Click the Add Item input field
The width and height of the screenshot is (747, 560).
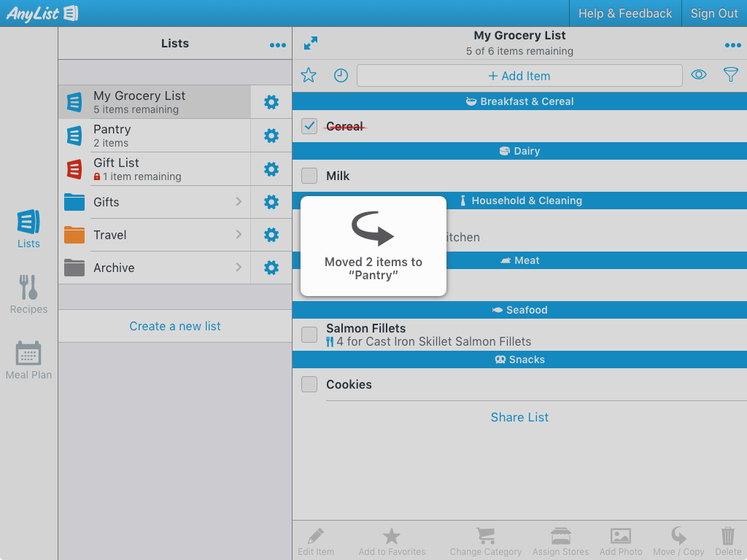pos(519,76)
